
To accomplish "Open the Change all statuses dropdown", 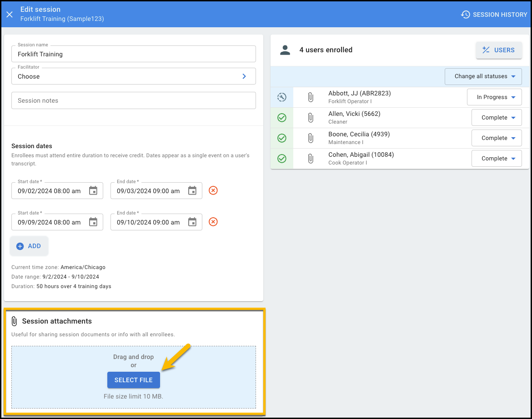I will coord(483,76).
